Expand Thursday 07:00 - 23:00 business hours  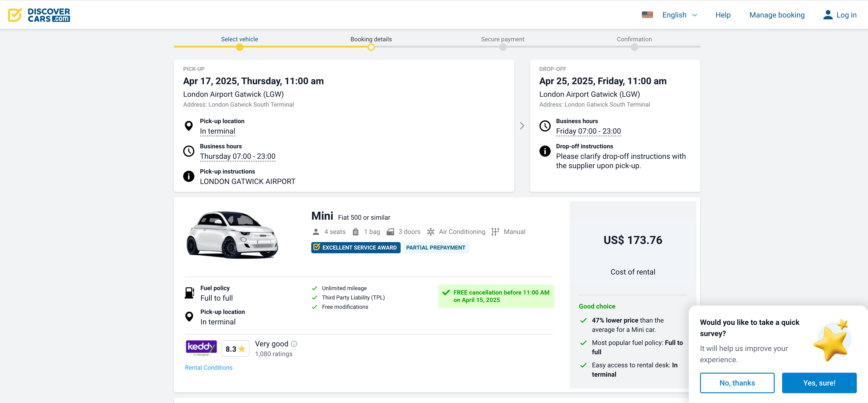point(238,156)
